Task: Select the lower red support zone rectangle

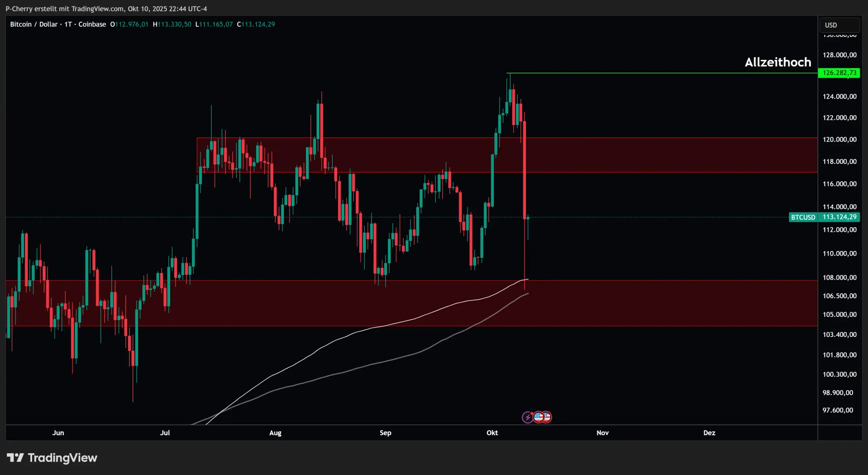Action: click(694, 304)
